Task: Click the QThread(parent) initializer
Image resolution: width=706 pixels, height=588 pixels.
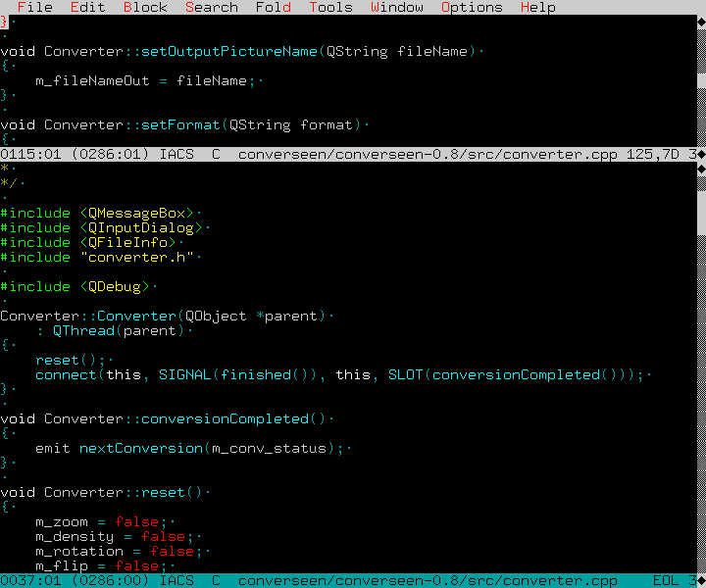Action: coord(119,330)
